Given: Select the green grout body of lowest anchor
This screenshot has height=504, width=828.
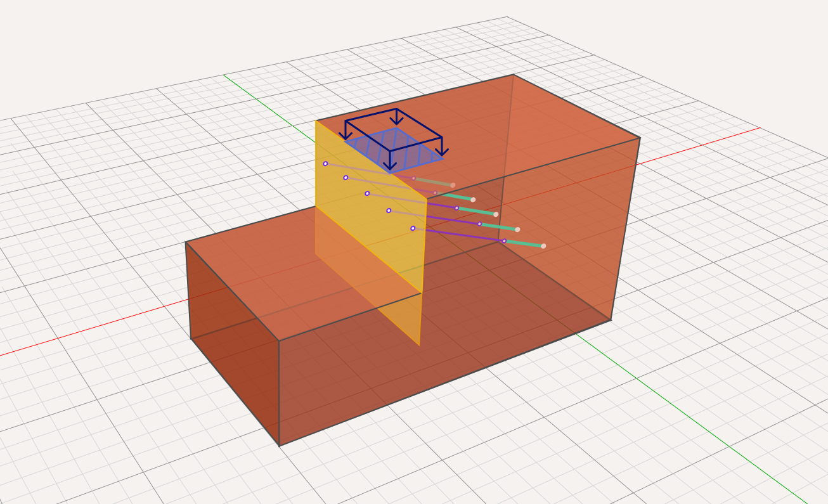Looking at the screenshot, I should pos(524,243).
